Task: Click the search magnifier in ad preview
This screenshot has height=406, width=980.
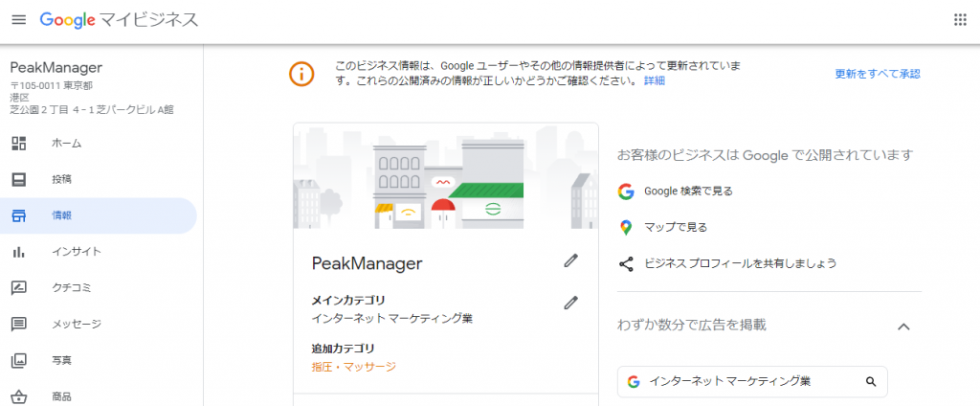Action: click(871, 382)
